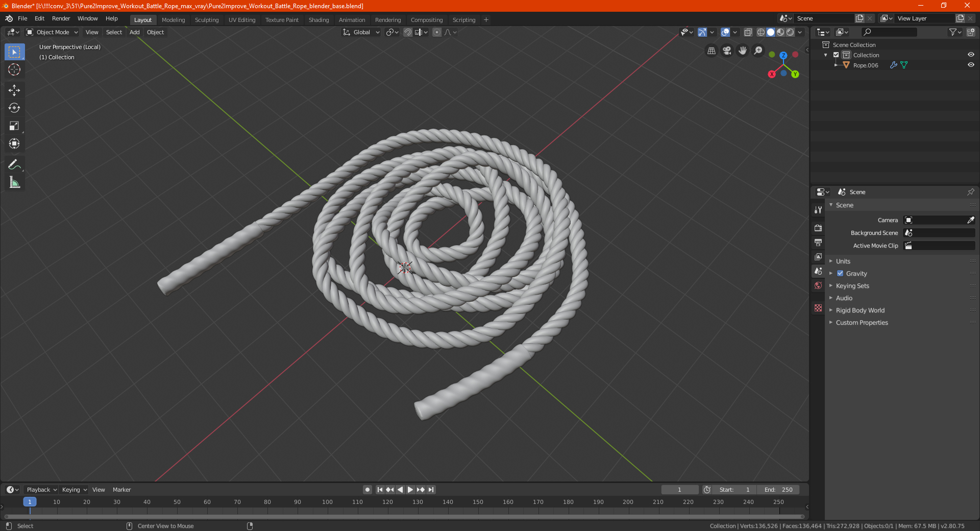Select the Scale tool
This screenshot has width=980, height=531.
pos(14,126)
